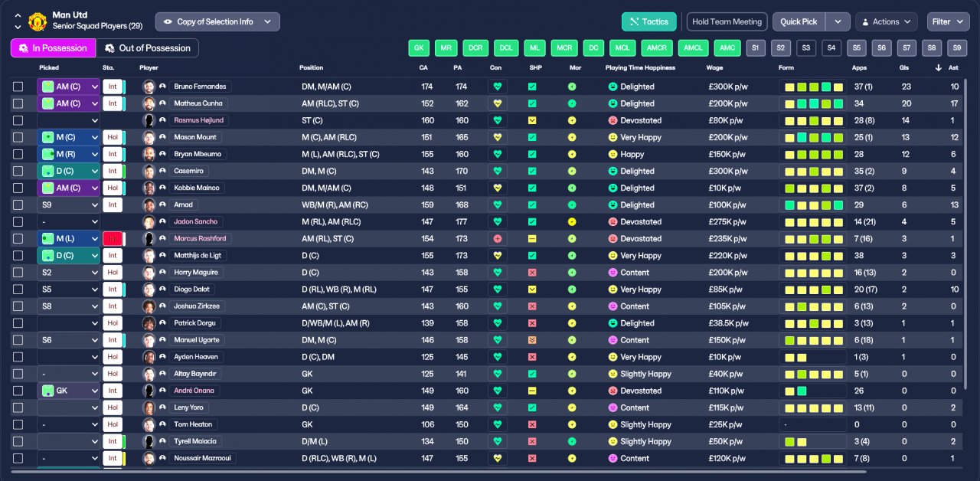Click the sharpness icon for Rasmus Højlund
980x481 pixels.
[x=532, y=120]
